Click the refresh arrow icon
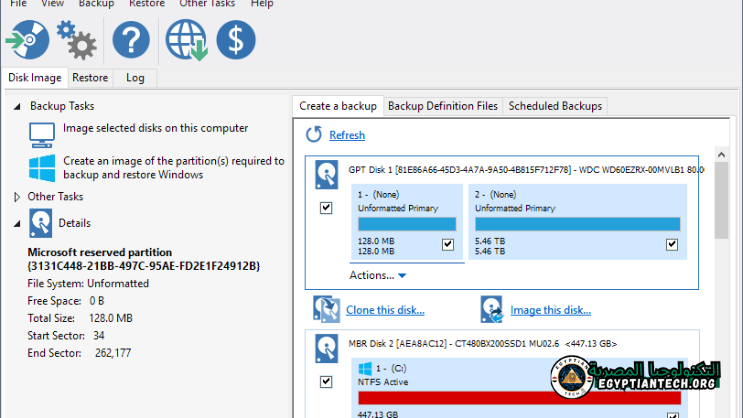Image resolution: width=743 pixels, height=418 pixels. [314, 135]
